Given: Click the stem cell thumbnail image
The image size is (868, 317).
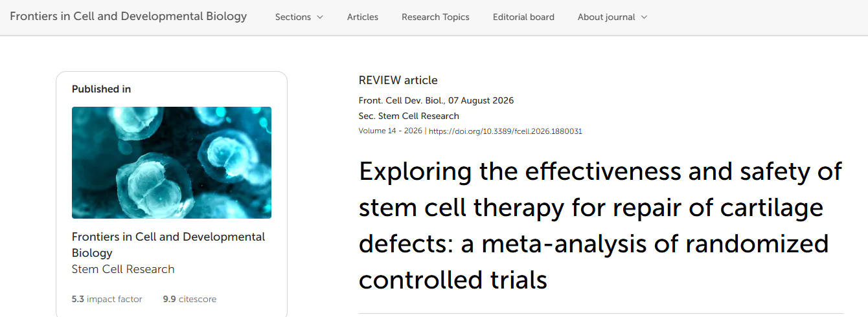Looking at the screenshot, I should pyautogui.click(x=172, y=162).
